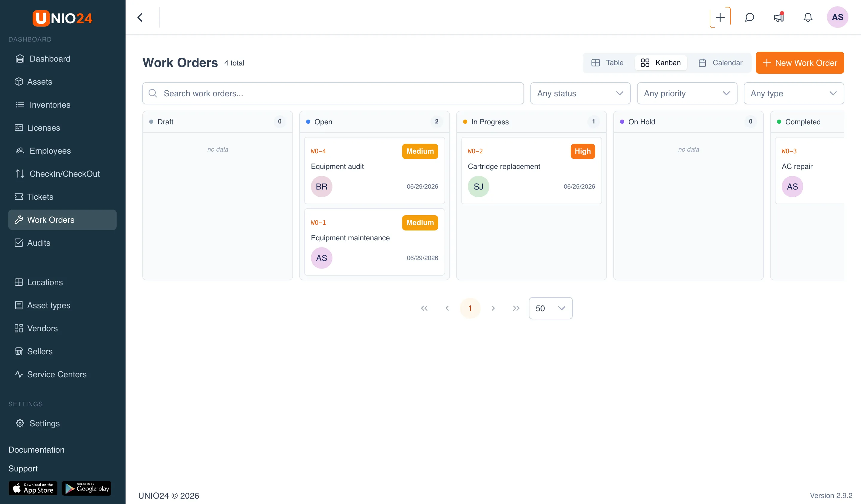Click the AS assignee avatar on WO-3

pyautogui.click(x=792, y=187)
